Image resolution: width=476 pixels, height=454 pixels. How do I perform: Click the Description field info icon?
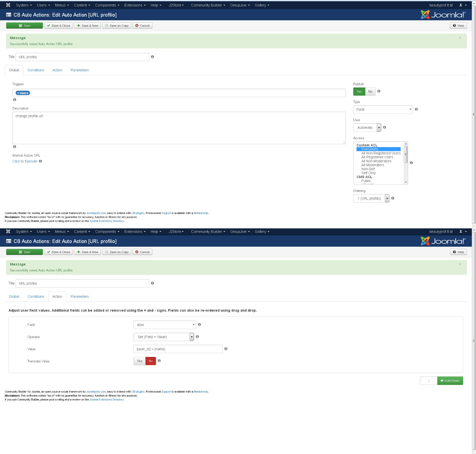coord(15,147)
